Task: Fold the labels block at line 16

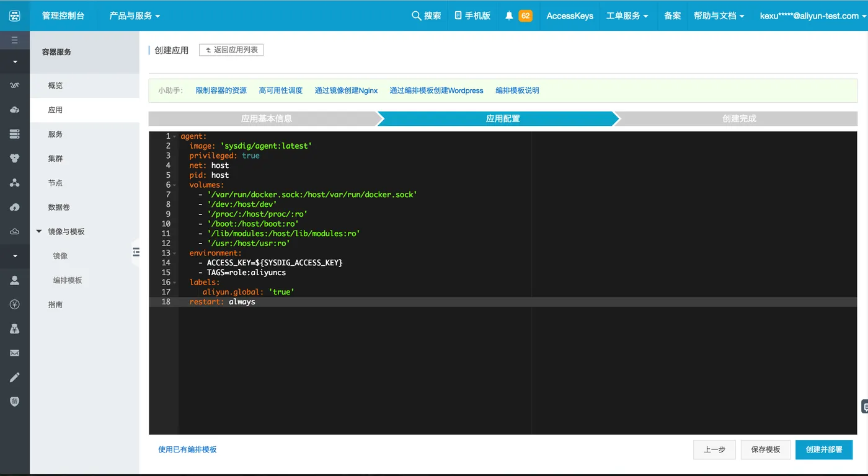Action: [174, 283]
